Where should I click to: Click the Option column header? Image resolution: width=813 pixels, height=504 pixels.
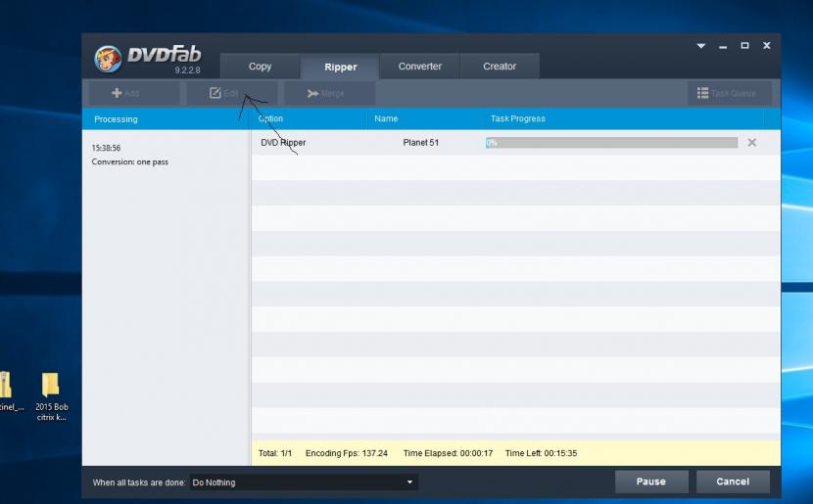270,118
